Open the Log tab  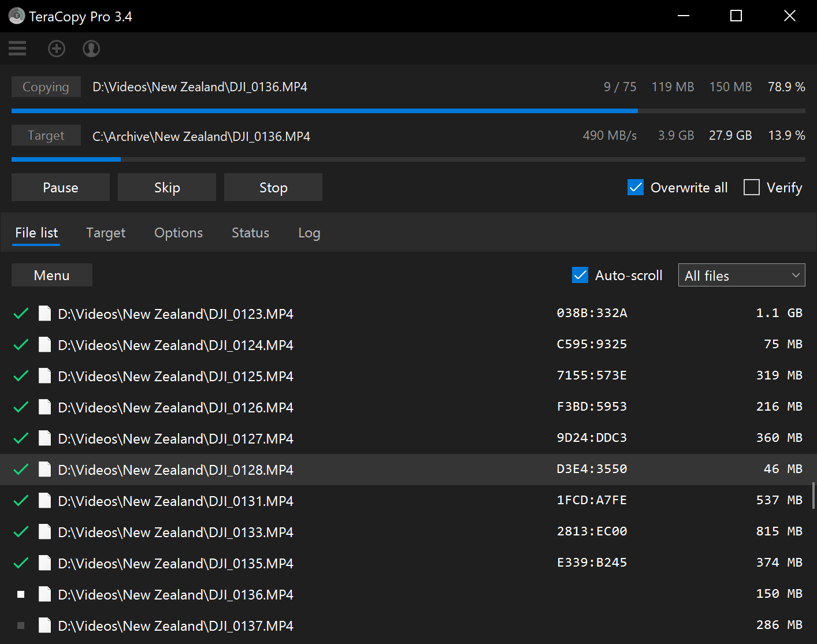[309, 233]
